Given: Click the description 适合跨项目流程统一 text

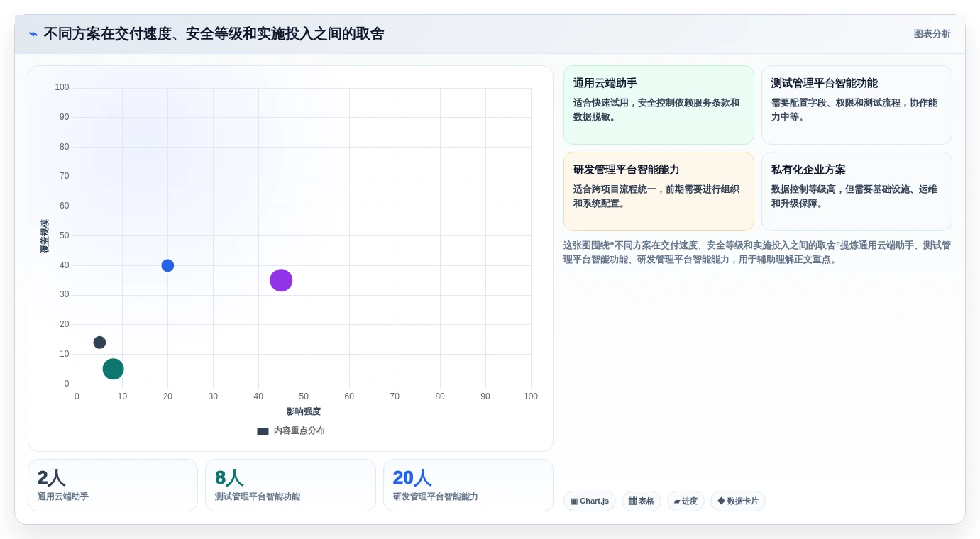Looking at the screenshot, I should click(x=656, y=196).
